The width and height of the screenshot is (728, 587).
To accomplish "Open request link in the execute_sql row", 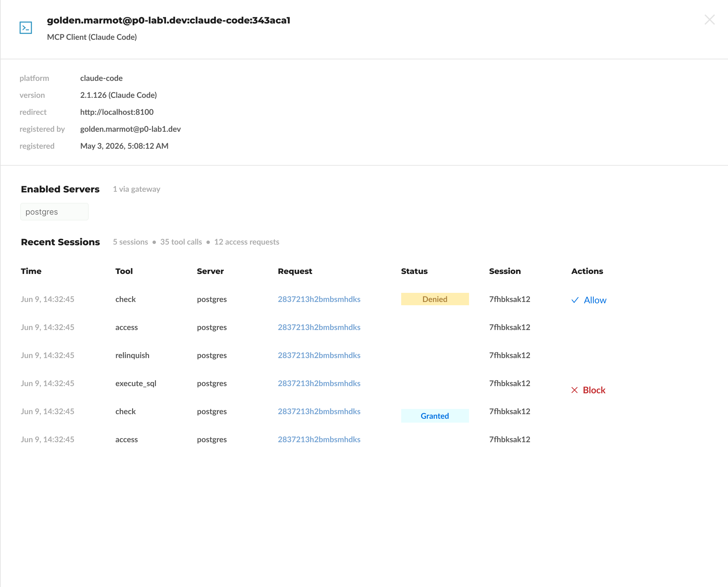I will (x=319, y=384).
